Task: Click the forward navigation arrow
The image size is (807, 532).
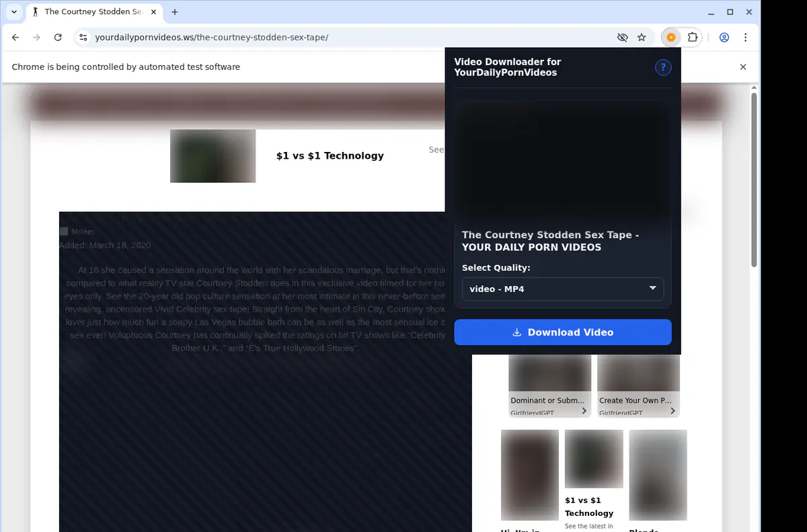Action: pos(36,38)
